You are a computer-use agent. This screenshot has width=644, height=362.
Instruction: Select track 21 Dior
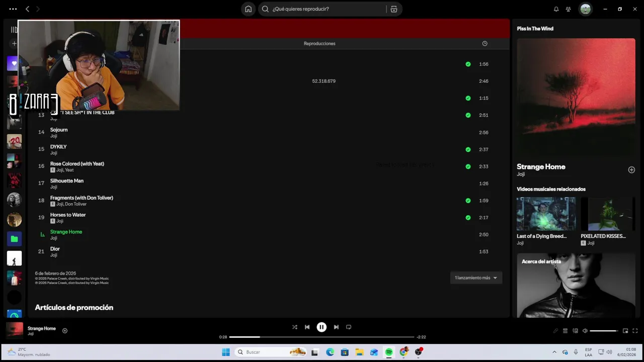pyautogui.click(x=269, y=251)
